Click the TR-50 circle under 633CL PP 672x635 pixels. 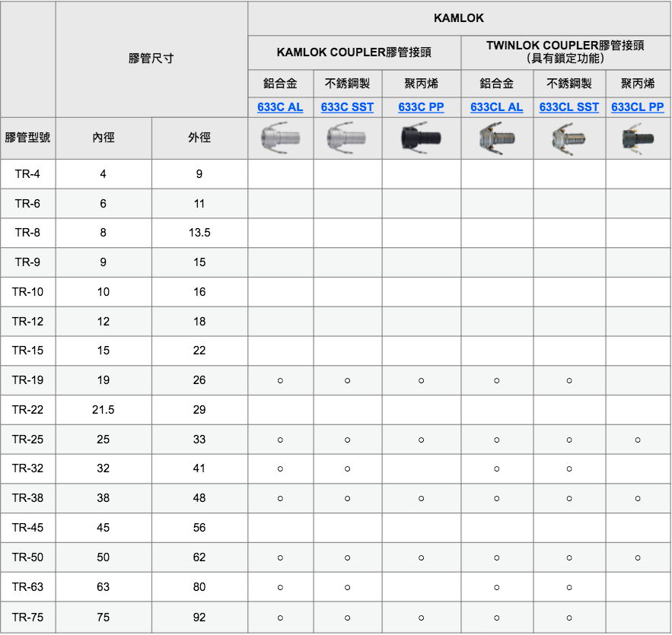coord(638,557)
